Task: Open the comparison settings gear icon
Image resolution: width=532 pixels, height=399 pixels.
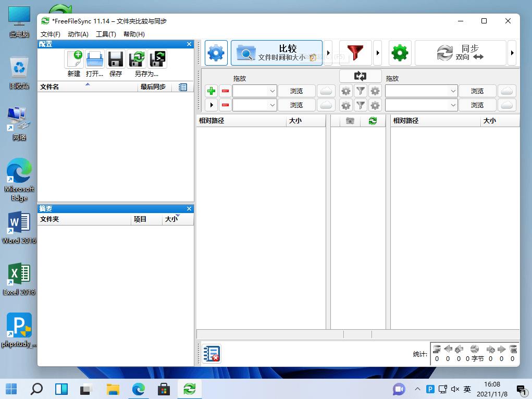Action: point(216,53)
